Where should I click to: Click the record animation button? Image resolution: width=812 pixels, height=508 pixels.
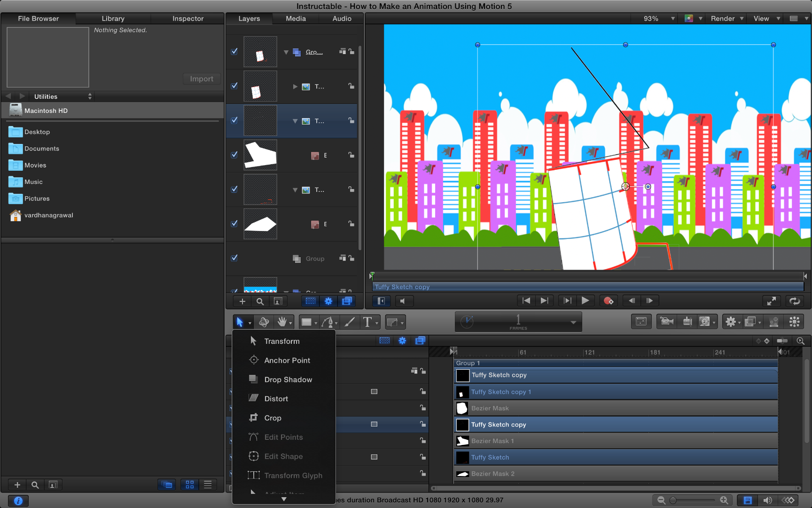click(609, 301)
